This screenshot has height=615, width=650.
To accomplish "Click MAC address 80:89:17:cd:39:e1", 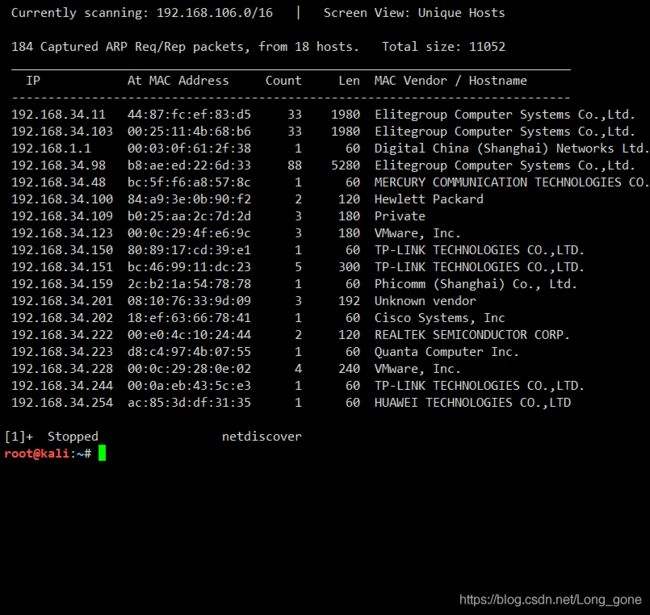I will [189, 250].
